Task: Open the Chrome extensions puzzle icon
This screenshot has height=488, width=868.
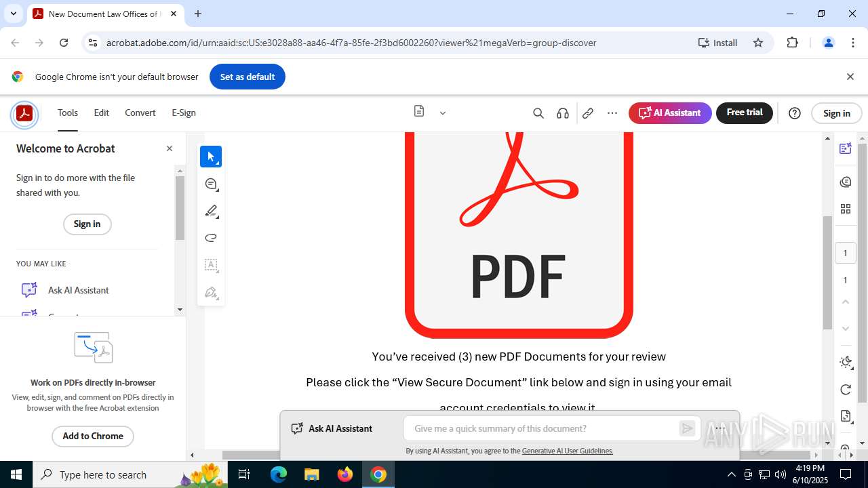Action: tap(793, 43)
